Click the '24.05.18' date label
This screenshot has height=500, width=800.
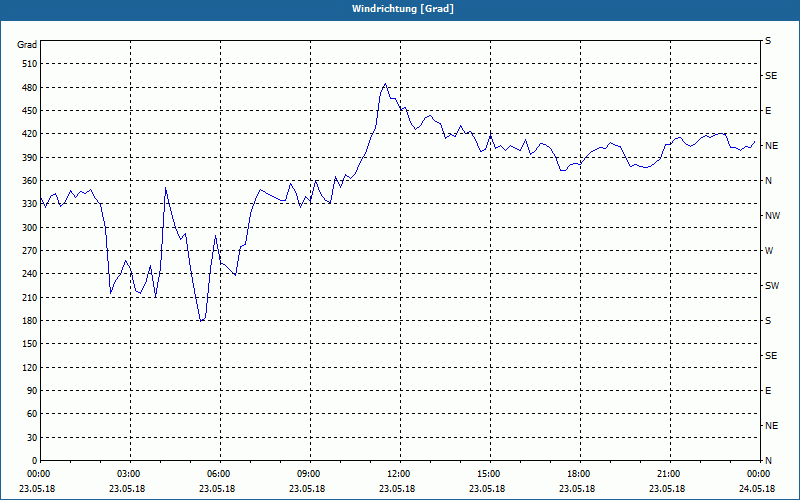click(757, 489)
